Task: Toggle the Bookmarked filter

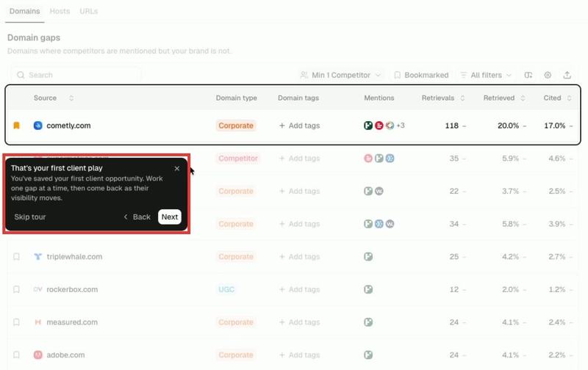Action: coord(421,75)
